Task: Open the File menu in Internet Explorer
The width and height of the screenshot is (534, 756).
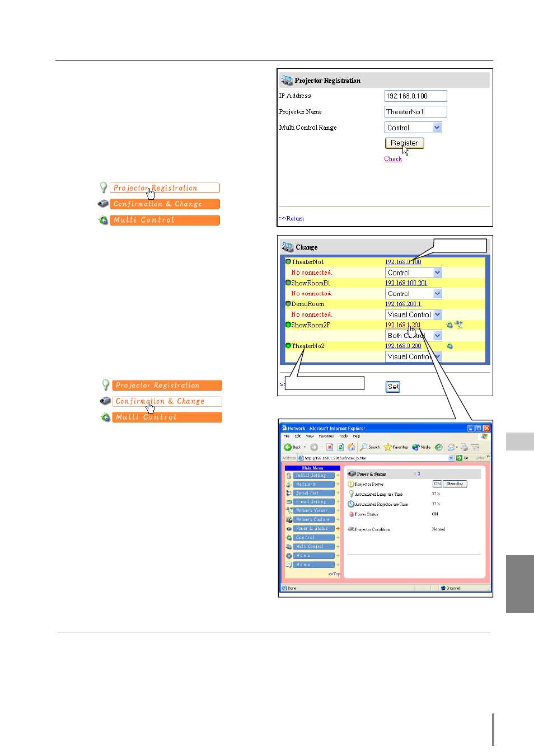Action: tap(286, 436)
